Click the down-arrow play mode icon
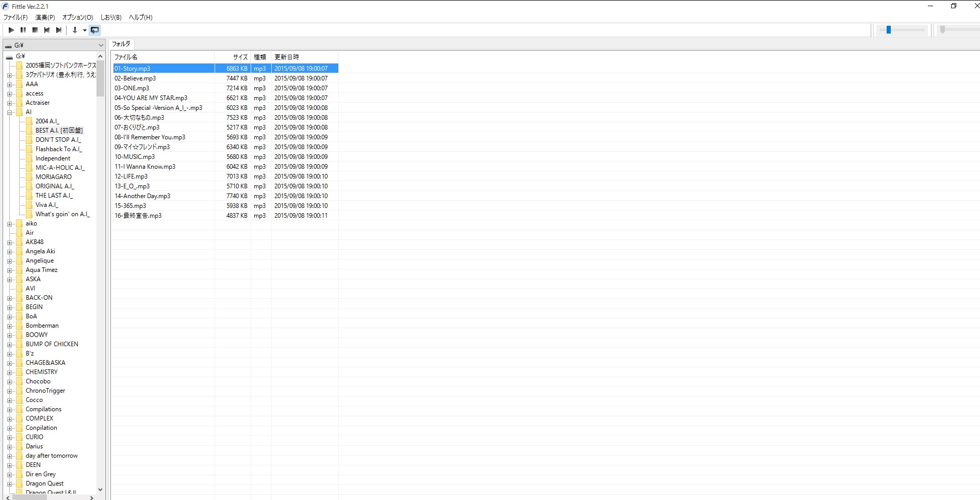 75,30
